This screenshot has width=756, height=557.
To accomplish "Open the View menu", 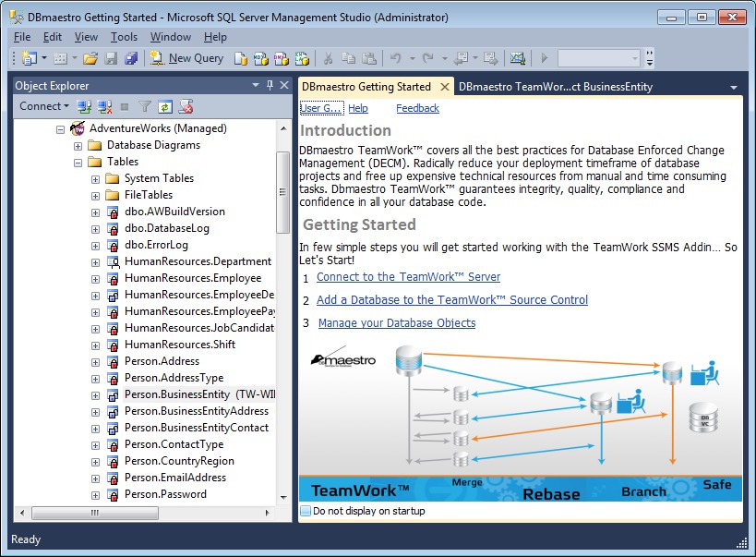I will click(x=86, y=37).
